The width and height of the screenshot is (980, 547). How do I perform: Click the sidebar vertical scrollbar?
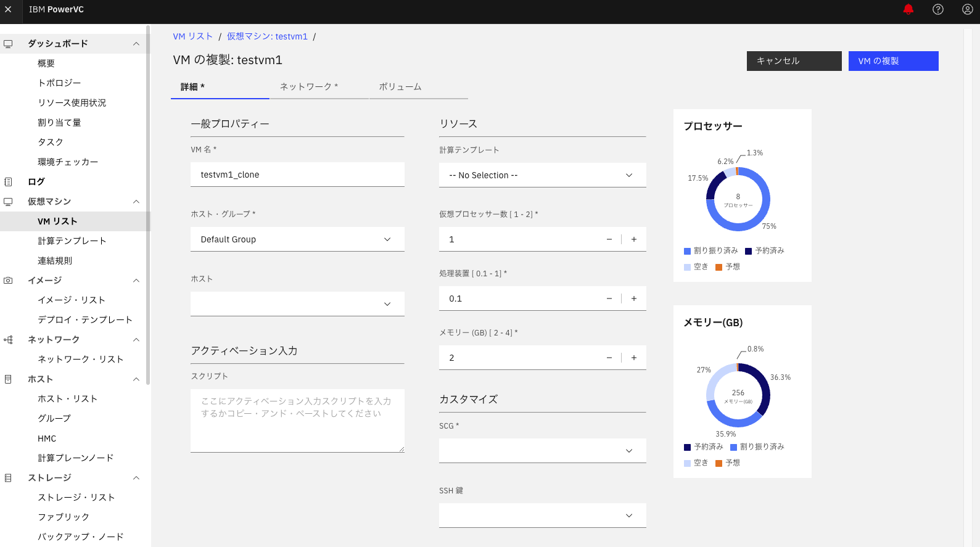[x=148, y=205]
